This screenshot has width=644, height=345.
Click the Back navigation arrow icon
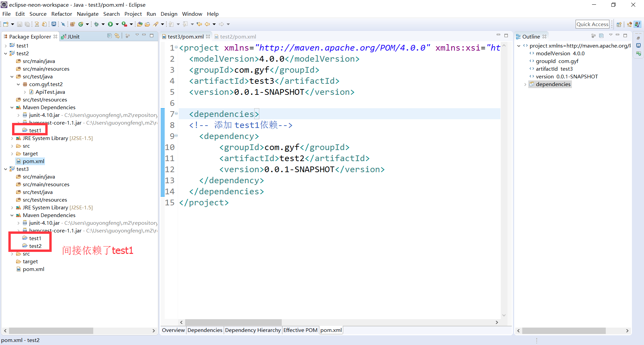(x=207, y=24)
